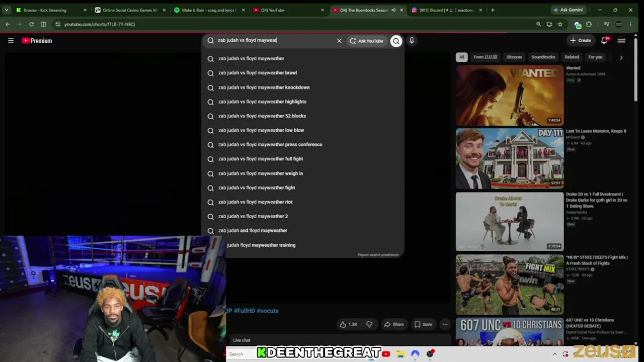Open Chrome three-dot menu
The height and width of the screenshot is (362, 644).
pos(630,24)
